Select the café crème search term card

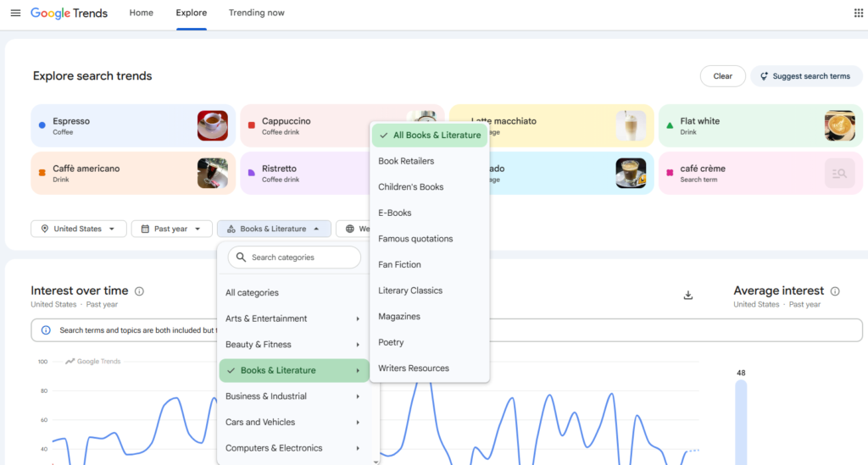760,173
